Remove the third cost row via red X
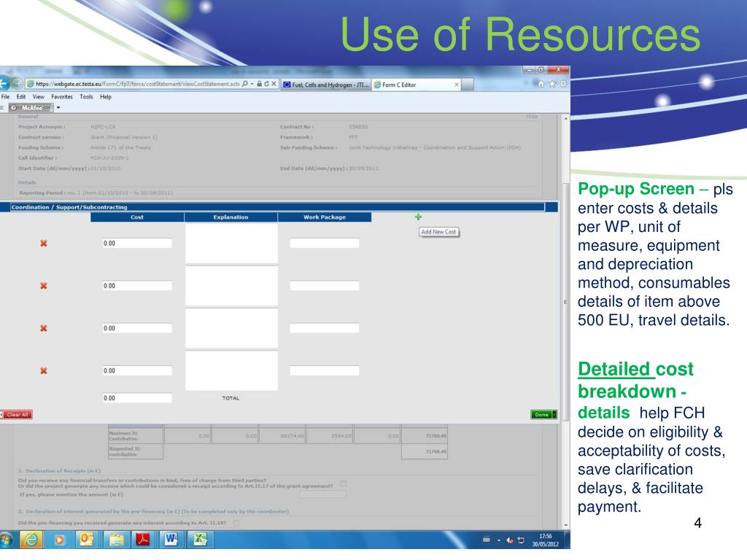Viewport: 747px width, 560px height. (44, 328)
